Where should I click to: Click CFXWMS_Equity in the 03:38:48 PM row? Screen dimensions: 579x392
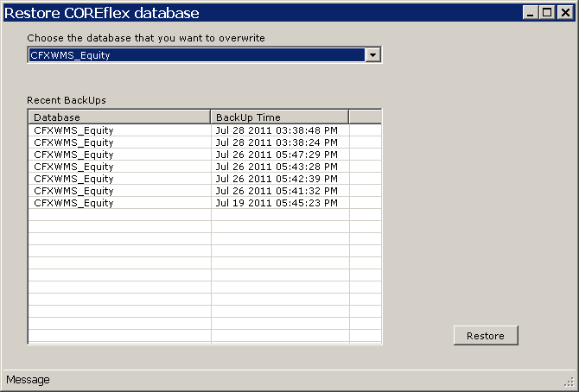click(73, 130)
